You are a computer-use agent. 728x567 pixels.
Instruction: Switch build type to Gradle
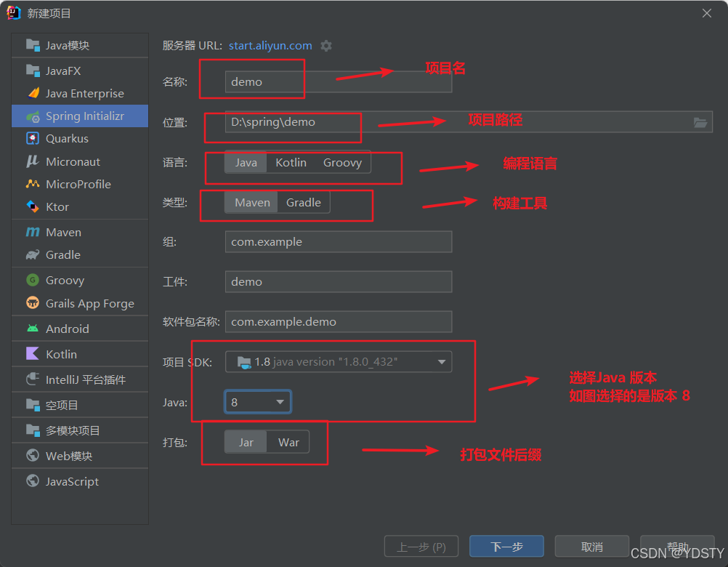tap(304, 202)
